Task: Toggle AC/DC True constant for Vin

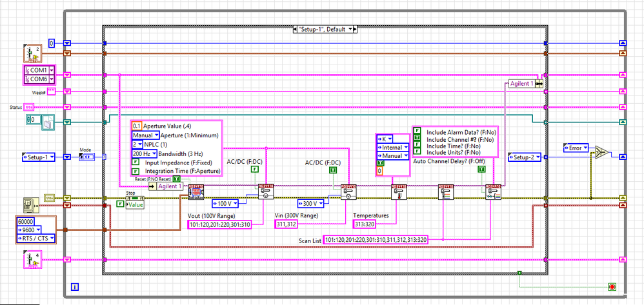Action: click(x=333, y=169)
